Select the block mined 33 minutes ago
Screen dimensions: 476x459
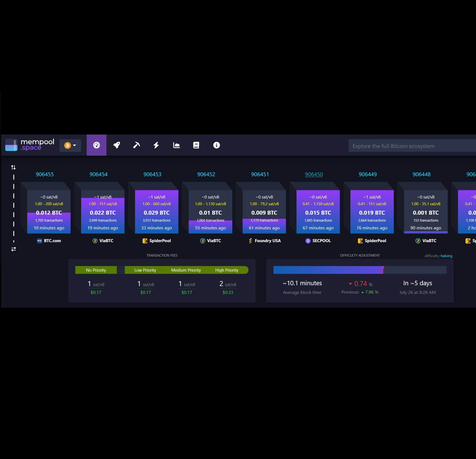coord(157,212)
